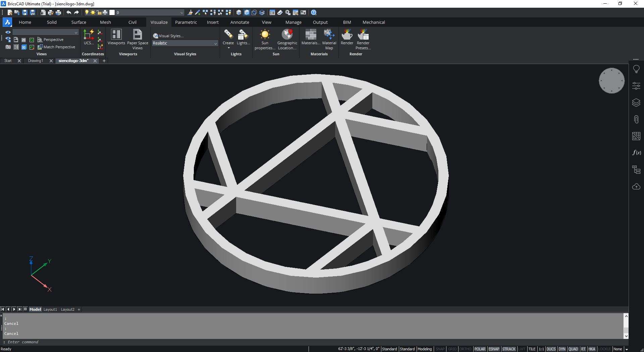The width and height of the screenshot is (644, 352).
Task: Open the Tips lightbulb panel in right sidebar
Action: [x=636, y=69]
